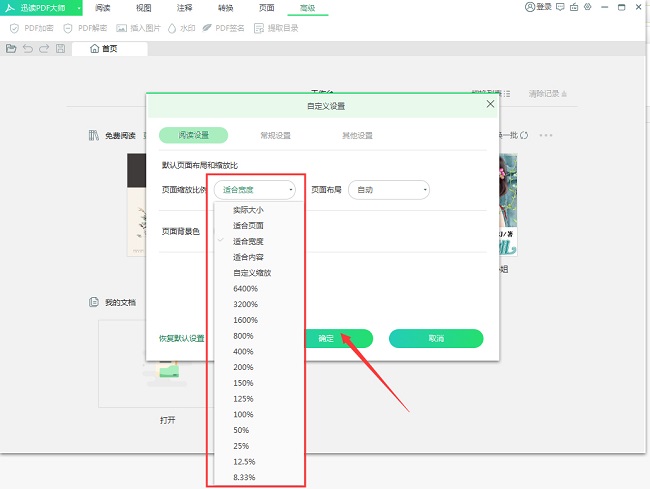Screen dimensions: 650x489
Task: Select 200% zoom option
Action: point(259,368)
